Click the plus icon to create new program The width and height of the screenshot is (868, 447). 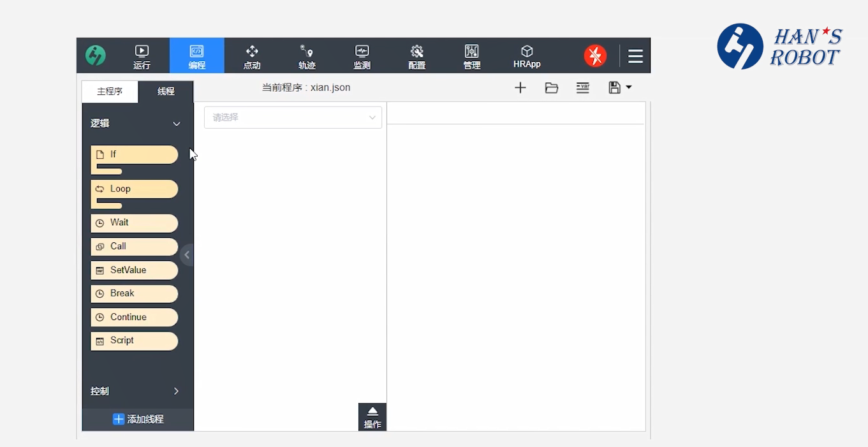pos(520,88)
